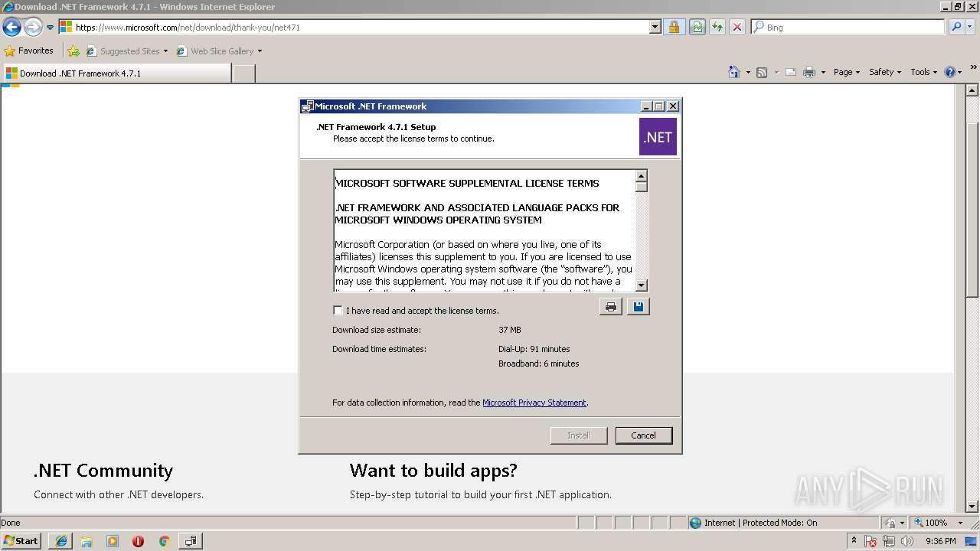This screenshot has width=980, height=551.
Task: Click the '.NET Community' heading
Action: pos(103,471)
